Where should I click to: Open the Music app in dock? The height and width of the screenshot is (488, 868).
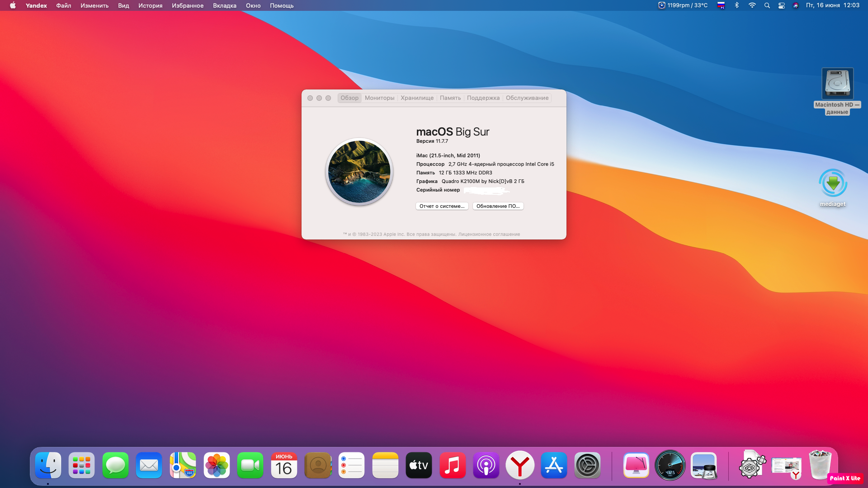(x=453, y=465)
